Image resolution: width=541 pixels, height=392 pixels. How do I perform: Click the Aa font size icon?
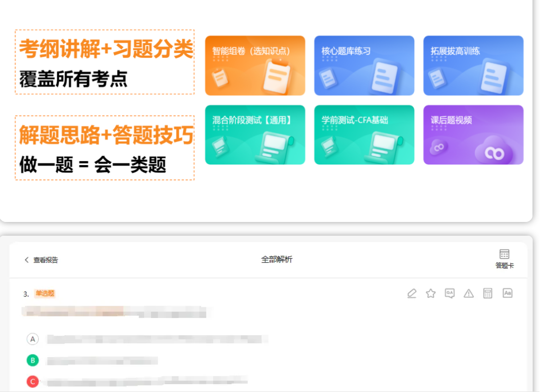(508, 293)
